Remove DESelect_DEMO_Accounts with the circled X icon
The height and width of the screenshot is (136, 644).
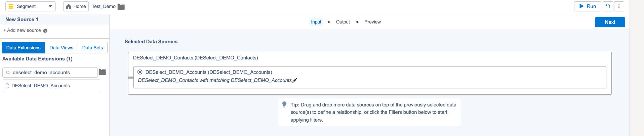click(x=140, y=72)
